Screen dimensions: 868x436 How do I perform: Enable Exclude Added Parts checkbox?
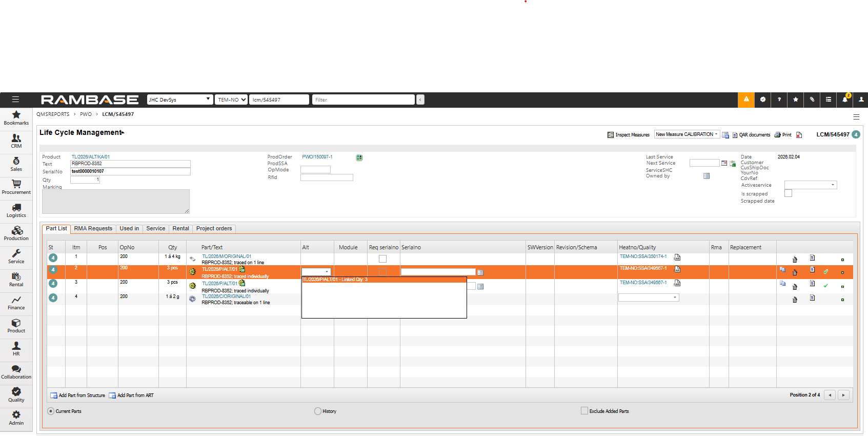(x=584, y=411)
